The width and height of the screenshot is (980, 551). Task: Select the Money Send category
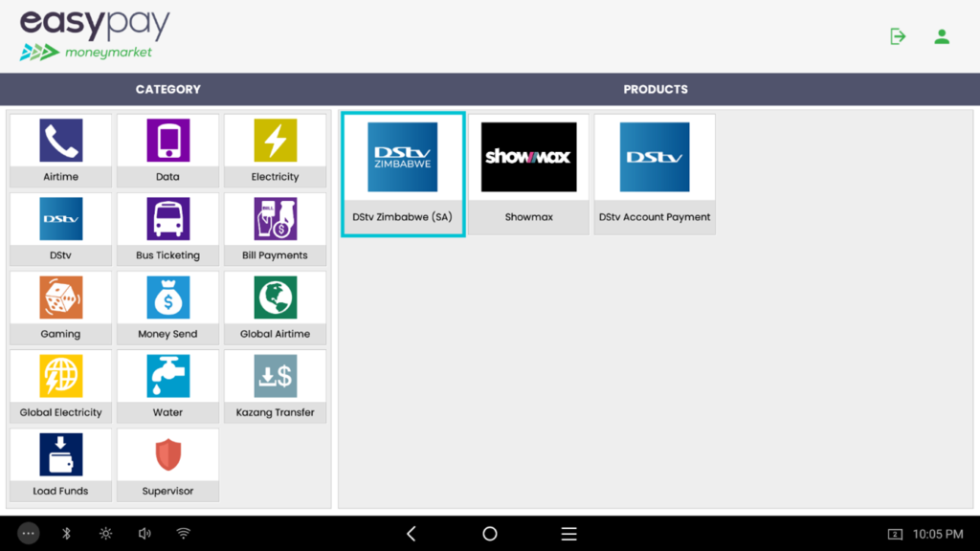coord(167,308)
